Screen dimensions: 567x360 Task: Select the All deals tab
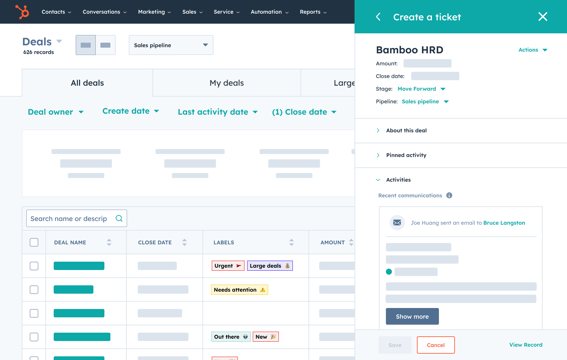[87, 83]
